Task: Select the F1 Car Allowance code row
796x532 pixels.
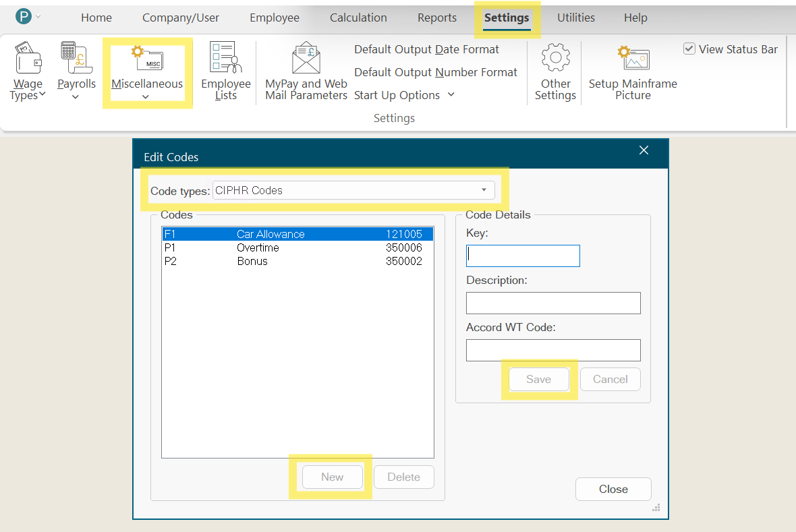Action: pyautogui.click(x=297, y=234)
